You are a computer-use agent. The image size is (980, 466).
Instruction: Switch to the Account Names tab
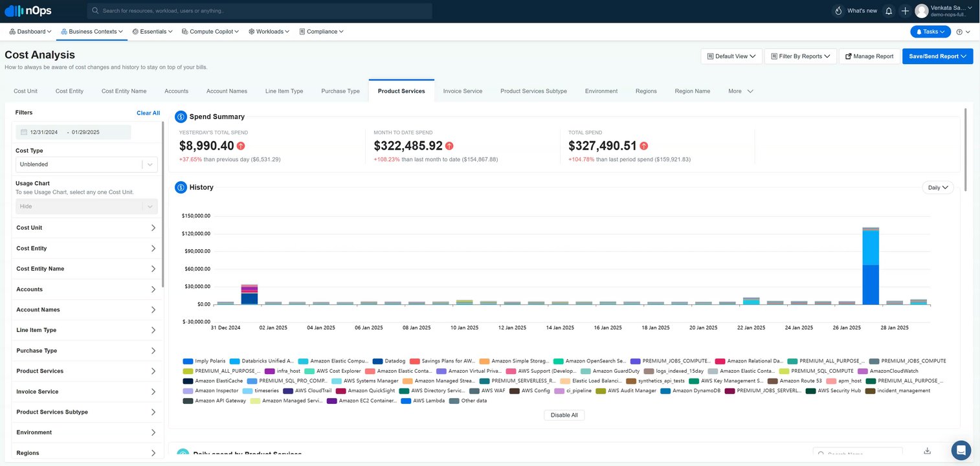(227, 91)
